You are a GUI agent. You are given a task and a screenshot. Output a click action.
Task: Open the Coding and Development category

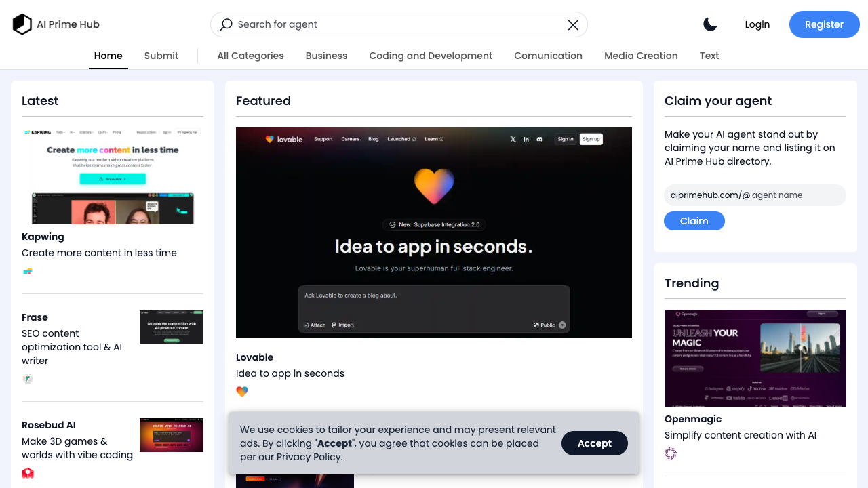point(430,56)
